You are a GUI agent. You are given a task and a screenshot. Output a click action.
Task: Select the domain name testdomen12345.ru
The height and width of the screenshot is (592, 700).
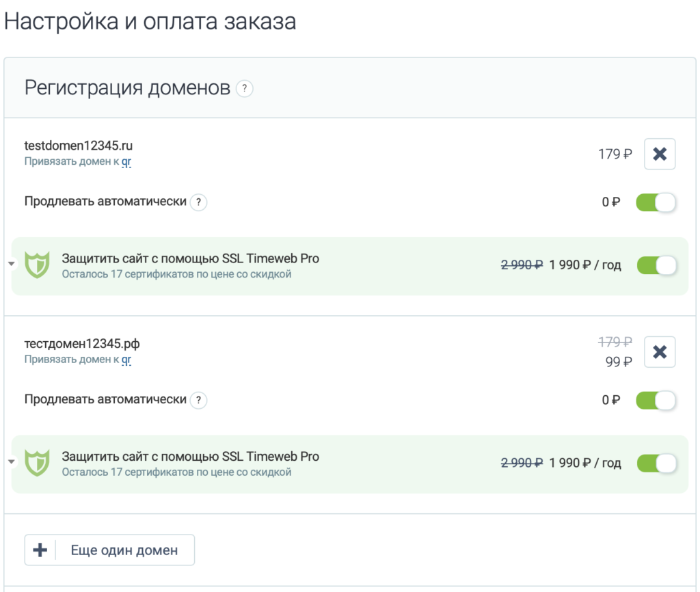(x=78, y=146)
